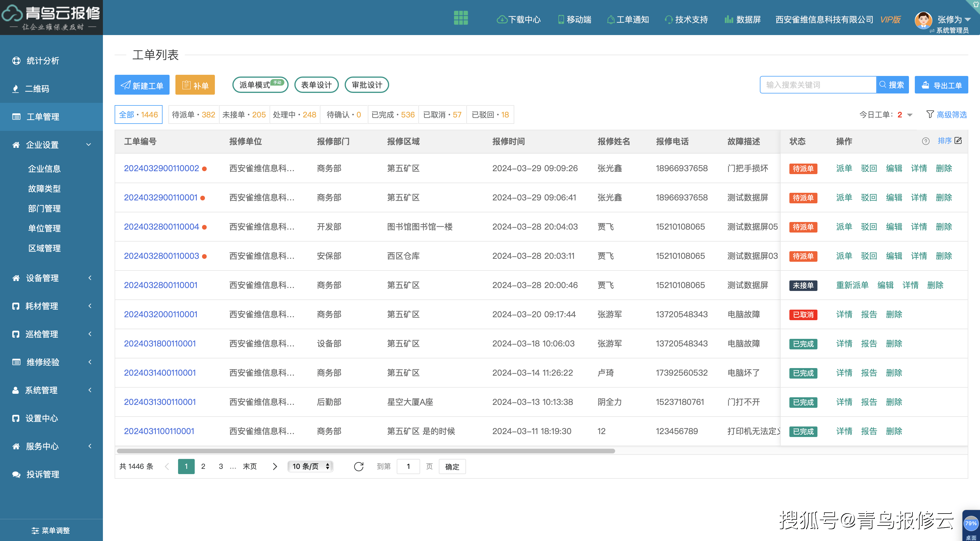Click the refresh icon near pagination

pyautogui.click(x=358, y=466)
